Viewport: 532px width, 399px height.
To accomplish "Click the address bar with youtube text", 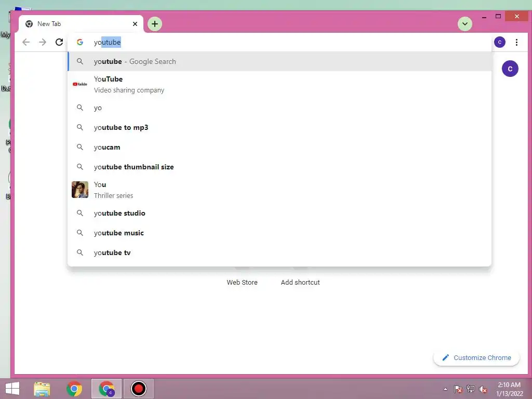I will pyautogui.click(x=279, y=42).
